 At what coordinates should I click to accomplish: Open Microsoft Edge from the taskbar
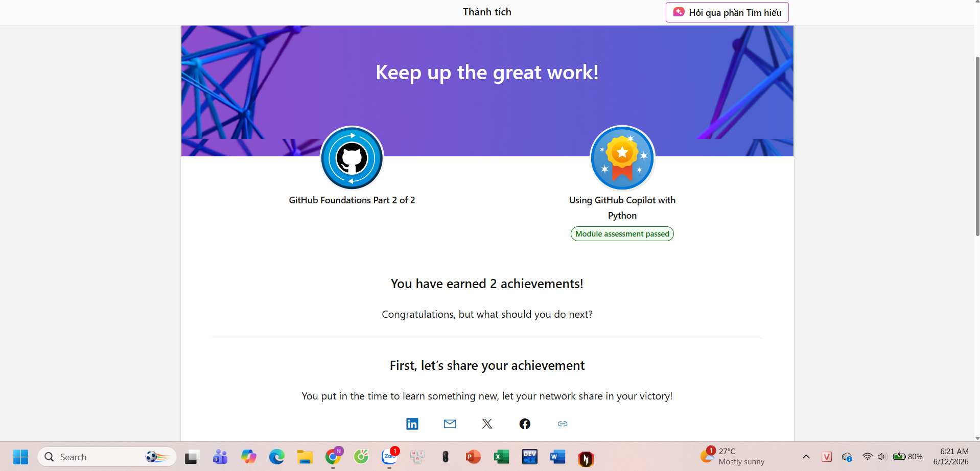pyautogui.click(x=277, y=457)
